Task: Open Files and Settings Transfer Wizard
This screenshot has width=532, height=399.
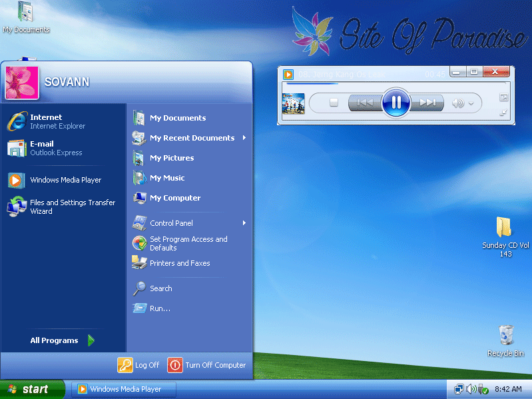Action: (63, 206)
